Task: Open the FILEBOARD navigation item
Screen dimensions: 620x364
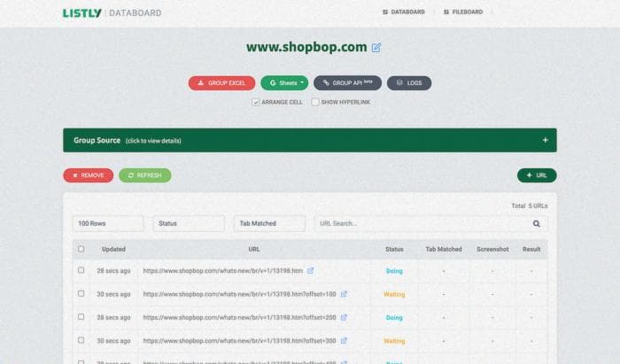Action: [463, 12]
